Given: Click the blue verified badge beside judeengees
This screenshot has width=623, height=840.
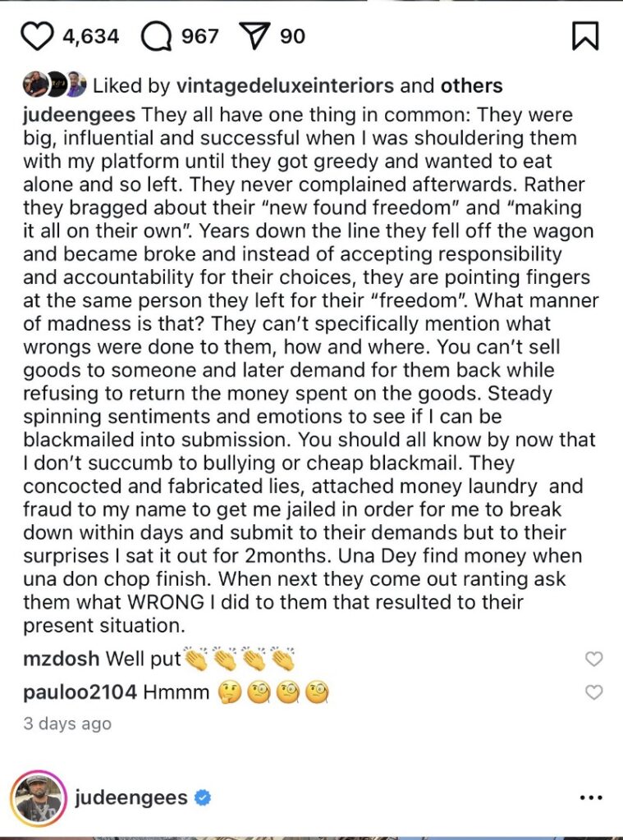Looking at the screenshot, I should [202, 797].
